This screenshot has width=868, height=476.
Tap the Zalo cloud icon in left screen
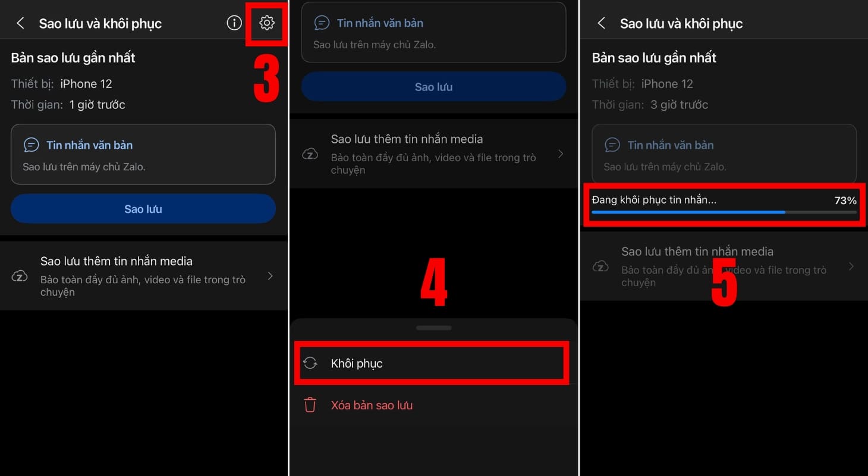[20, 276]
